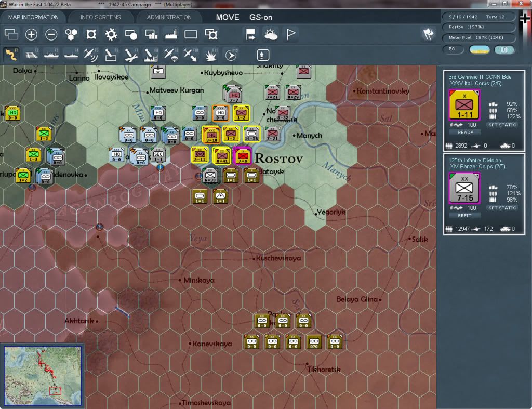Screen dimensions: 532x409
Task: Click the F12 circular arrow icon
Action: (231, 55)
